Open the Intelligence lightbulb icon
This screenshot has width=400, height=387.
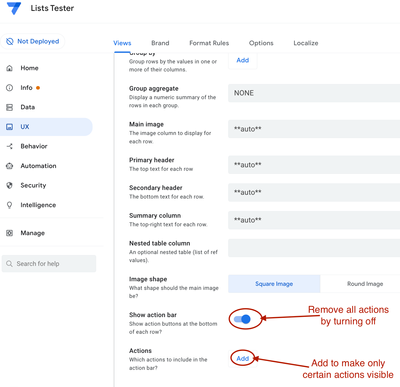click(10, 205)
